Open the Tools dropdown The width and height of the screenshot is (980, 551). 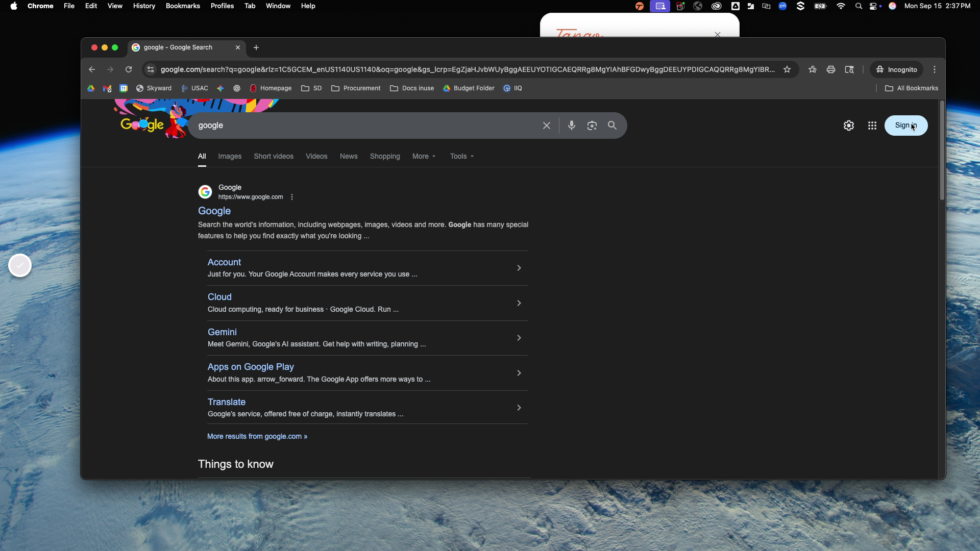pos(462,156)
